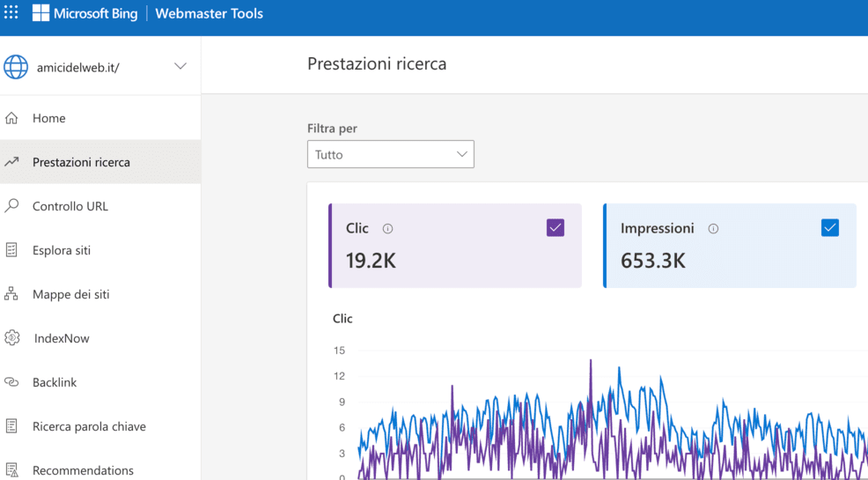Click the IndexNow gear icon
Image resolution: width=868 pixels, height=480 pixels.
coord(11,337)
